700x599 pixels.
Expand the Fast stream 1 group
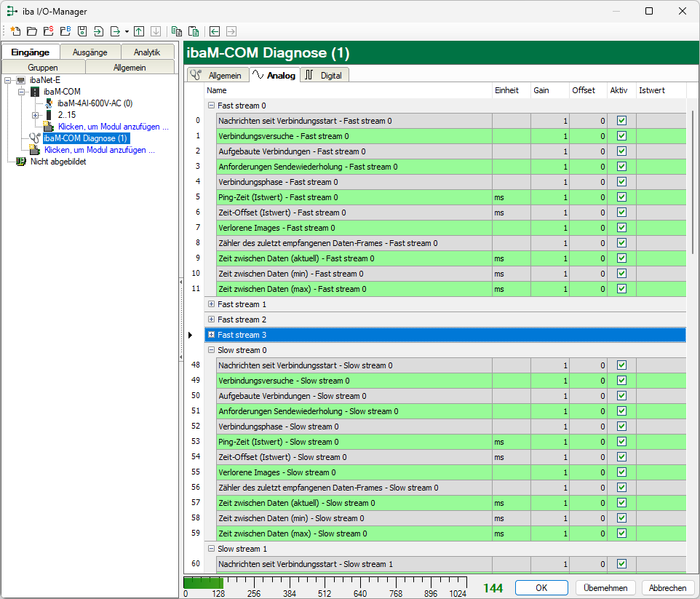[212, 304]
